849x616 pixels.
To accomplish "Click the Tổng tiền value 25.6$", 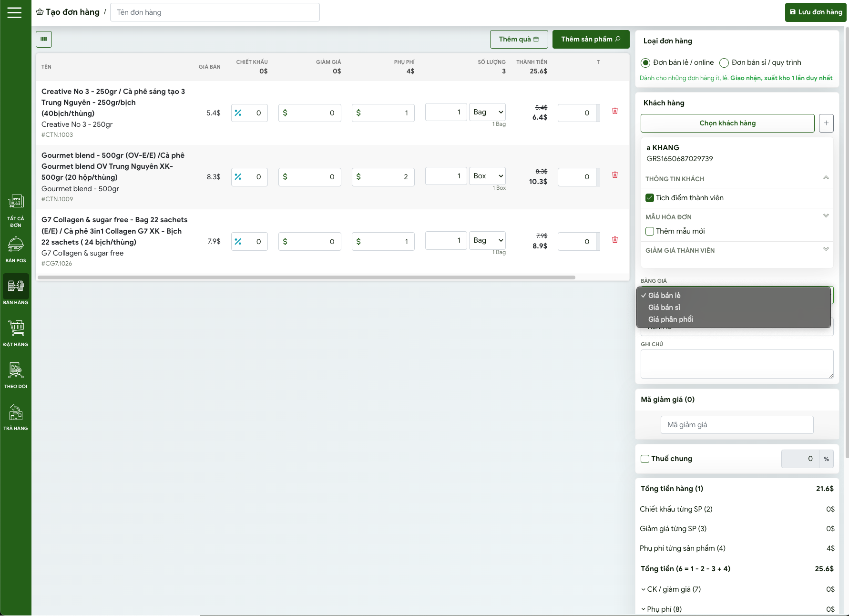I will [824, 569].
